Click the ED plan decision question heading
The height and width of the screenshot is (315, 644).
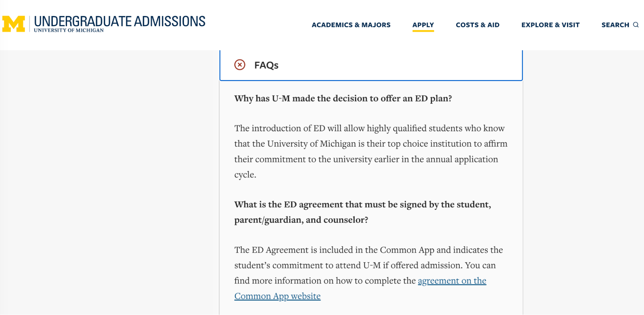point(343,98)
